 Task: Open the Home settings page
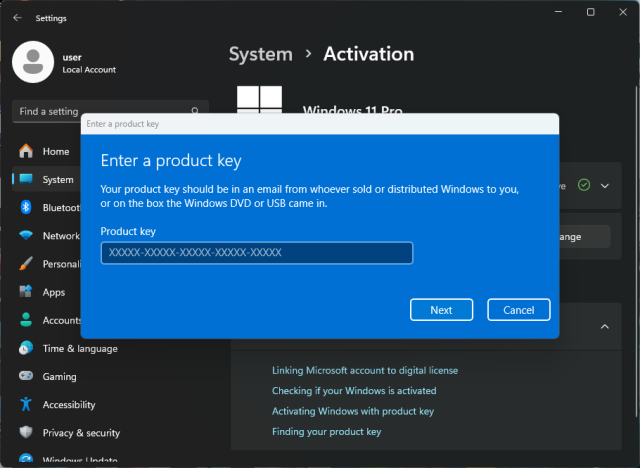(x=47, y=151)
